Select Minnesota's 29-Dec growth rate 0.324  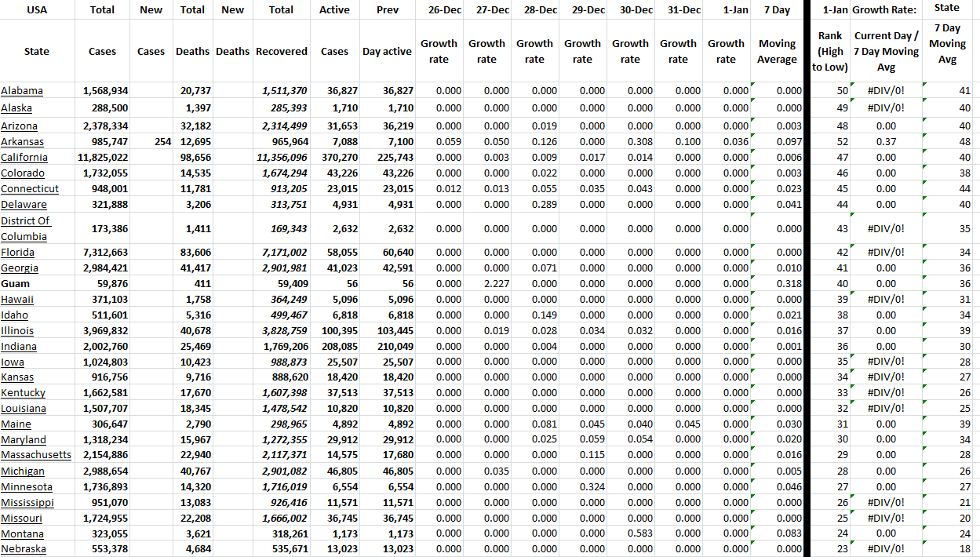pos(592,487)
